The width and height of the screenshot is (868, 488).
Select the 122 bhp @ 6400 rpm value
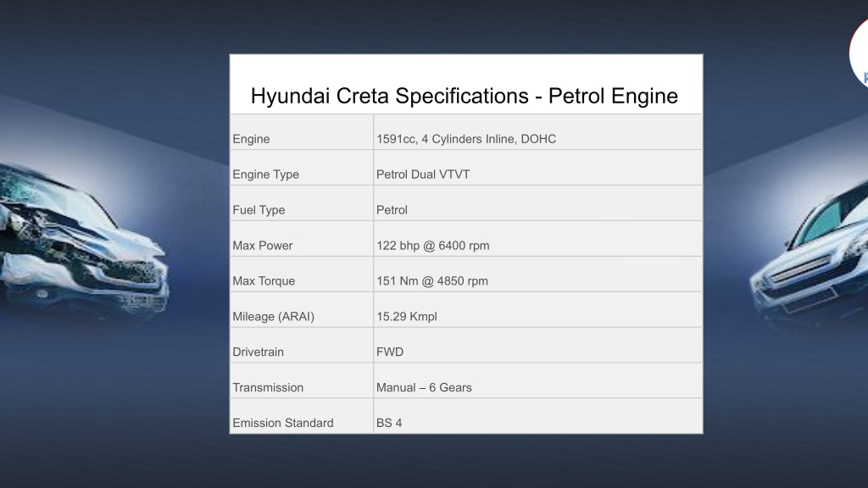click(x=433, y=245)
